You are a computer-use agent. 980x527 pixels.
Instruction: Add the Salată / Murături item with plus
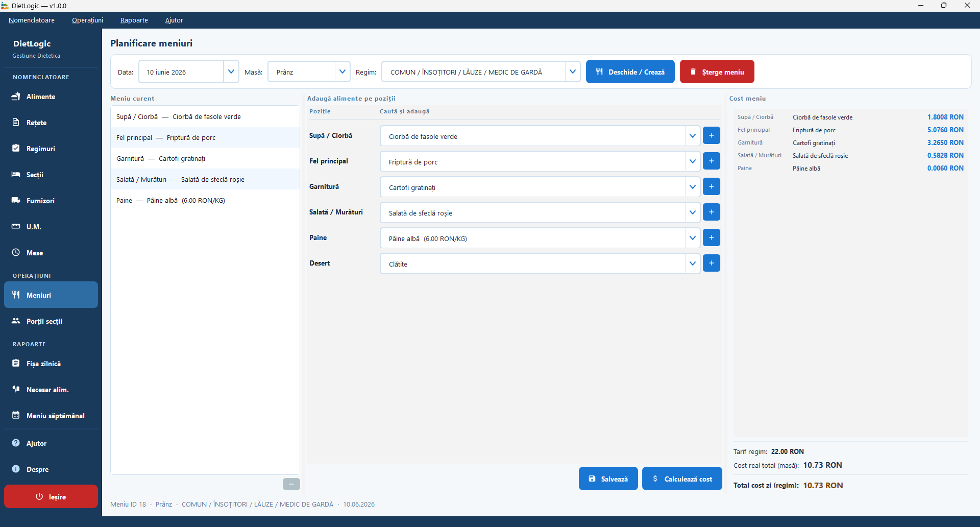tap(712, 212)
